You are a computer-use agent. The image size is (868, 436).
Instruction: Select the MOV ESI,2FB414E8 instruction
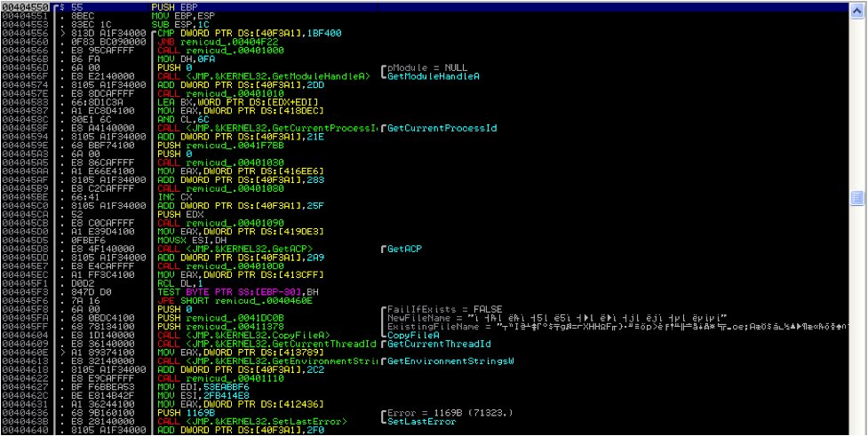point(202,396)
